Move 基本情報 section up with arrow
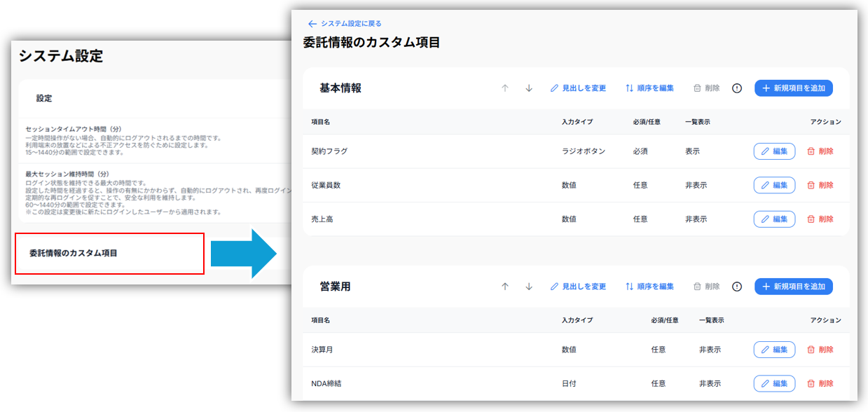Screen dimensions: 868x412 pos(504,88)
